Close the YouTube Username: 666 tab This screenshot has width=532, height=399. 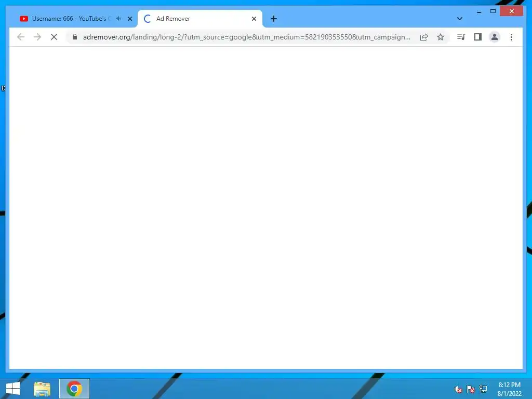129,19
